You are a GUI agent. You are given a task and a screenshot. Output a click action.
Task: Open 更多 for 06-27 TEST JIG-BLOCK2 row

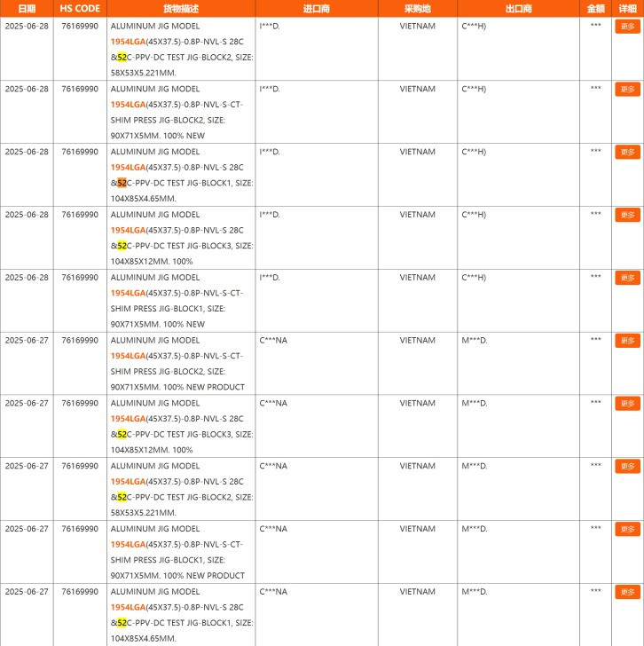(x=627, y=467)
